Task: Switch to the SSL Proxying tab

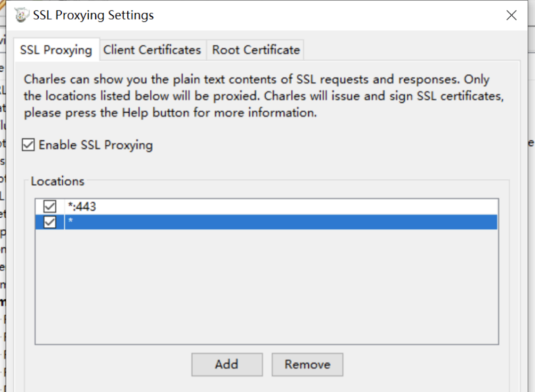Action: 56,50
